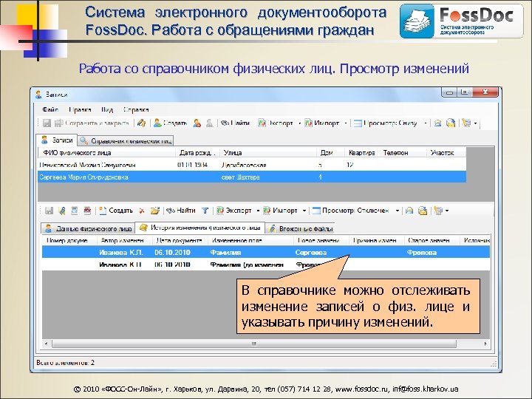Select the history row with new value 'Сергеева'
Image resolution: width=532 pixels, height=399 pixels.
(266, 253)
